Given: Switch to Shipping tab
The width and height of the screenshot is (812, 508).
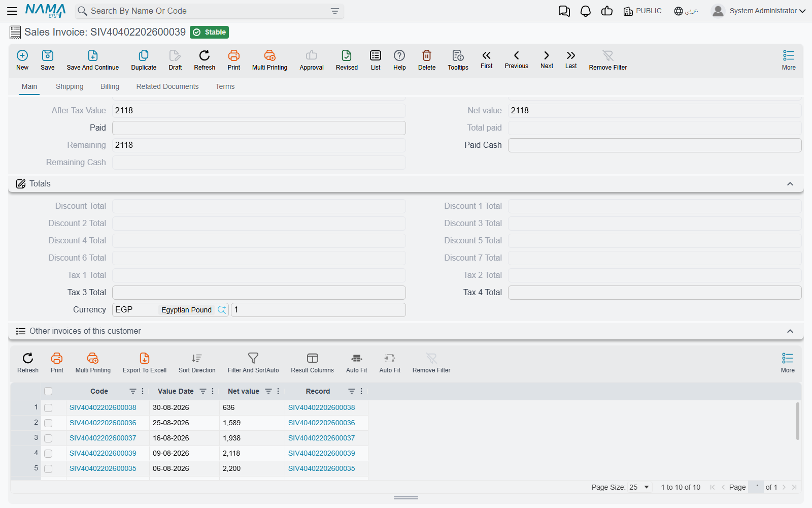Looking at the screenshot, I should 70,86.
